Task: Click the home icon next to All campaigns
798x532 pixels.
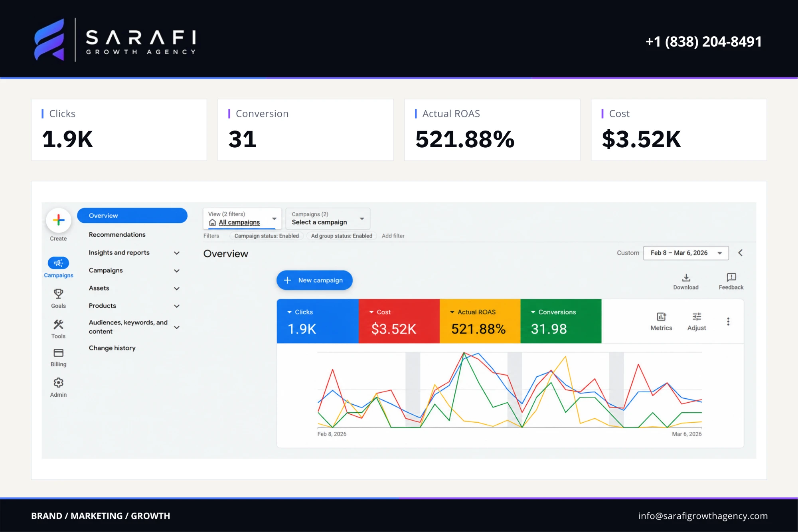Action: [x=213, y=223]
